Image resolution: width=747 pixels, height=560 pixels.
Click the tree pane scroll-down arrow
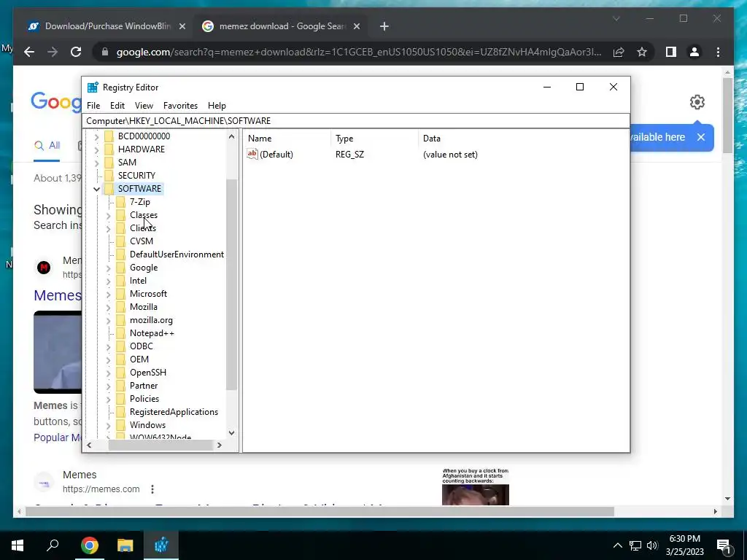[x=231, y=433]
